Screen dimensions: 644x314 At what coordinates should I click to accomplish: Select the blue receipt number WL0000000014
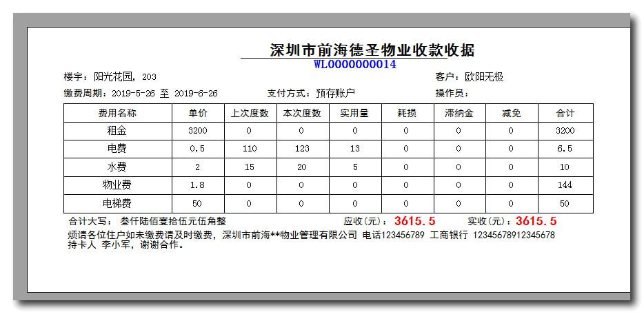[x=354, y=65]
